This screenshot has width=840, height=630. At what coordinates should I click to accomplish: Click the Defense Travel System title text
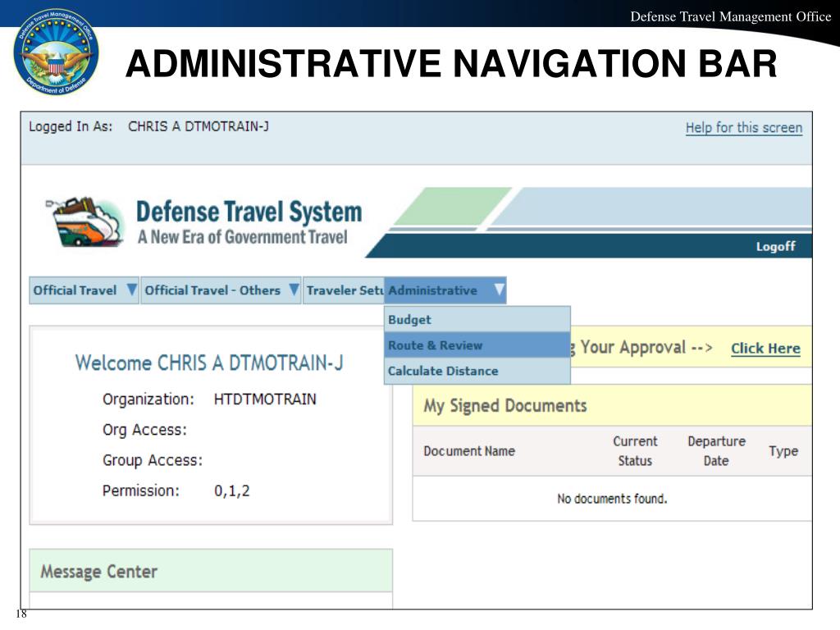249,212
